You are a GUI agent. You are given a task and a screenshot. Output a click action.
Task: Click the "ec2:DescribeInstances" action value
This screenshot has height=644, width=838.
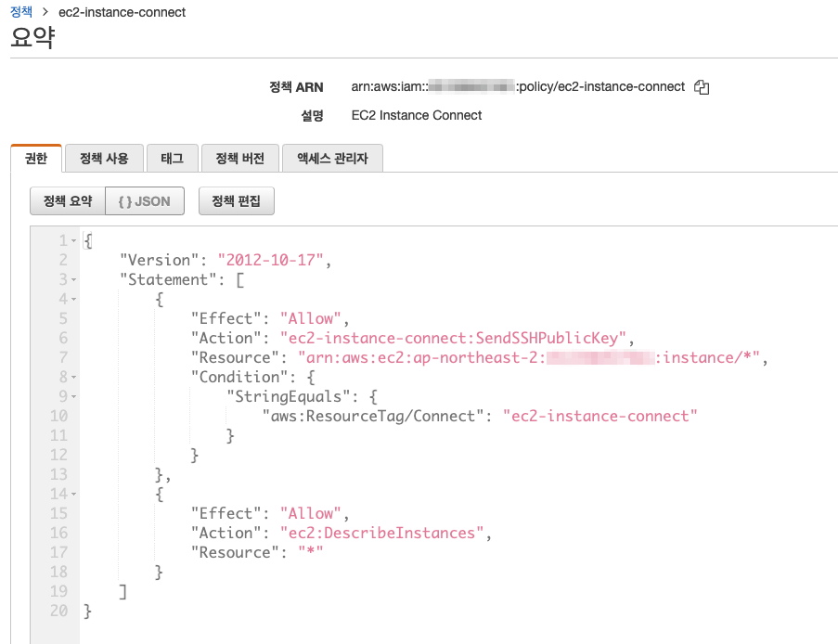click(x=381, y=533)
